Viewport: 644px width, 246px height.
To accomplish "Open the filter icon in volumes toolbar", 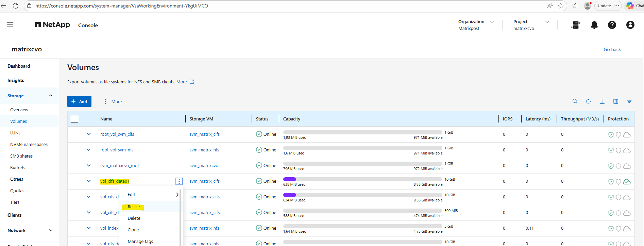I will pyautogui.click(x=629, y=101).
